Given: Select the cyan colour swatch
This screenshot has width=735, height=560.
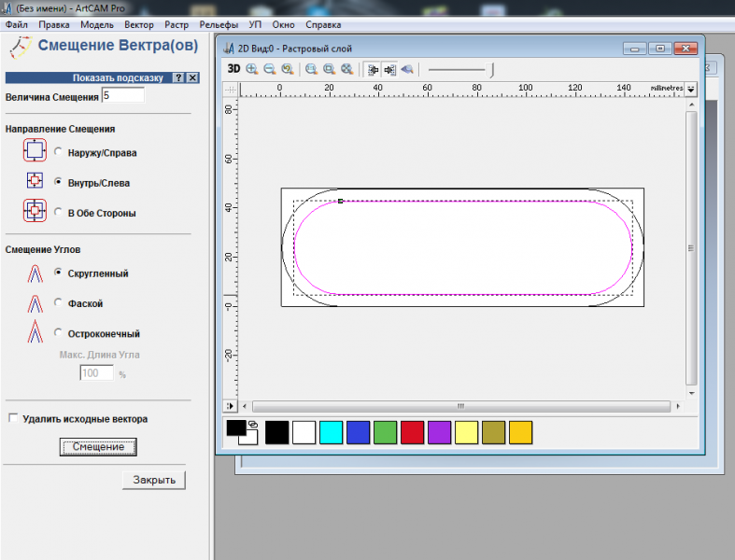Looking at the screenshot, I should (331, 432).
